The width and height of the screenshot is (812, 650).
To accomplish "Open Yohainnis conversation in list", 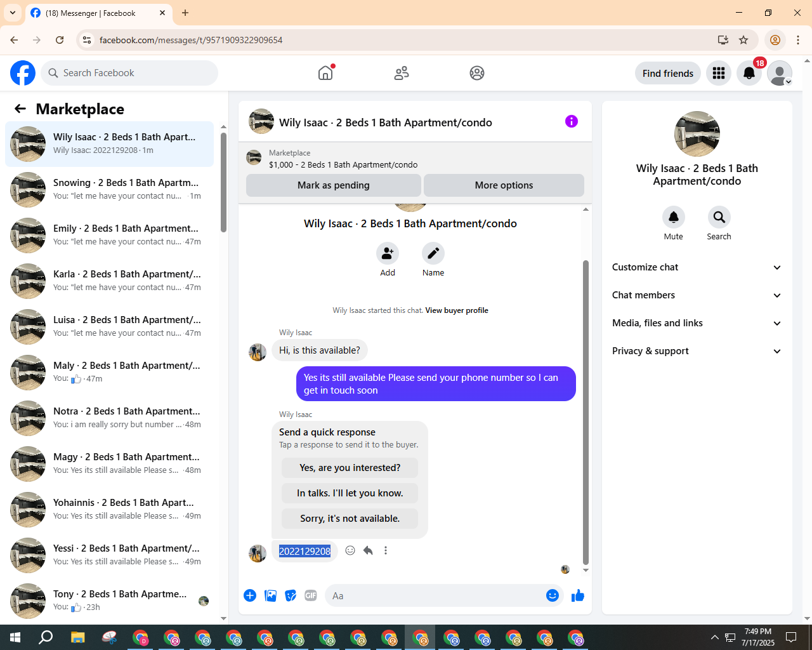I will (x=110, y=510).
